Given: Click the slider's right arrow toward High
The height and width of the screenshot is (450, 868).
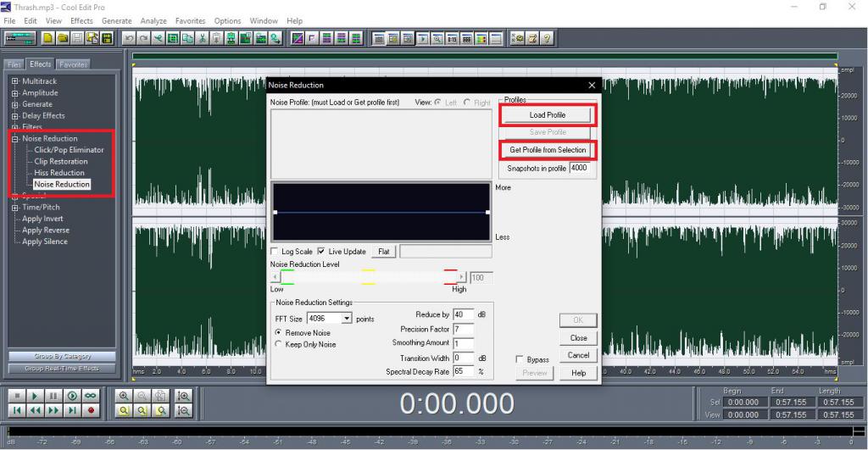Looking at the screenshot, I should pos(461,277).
